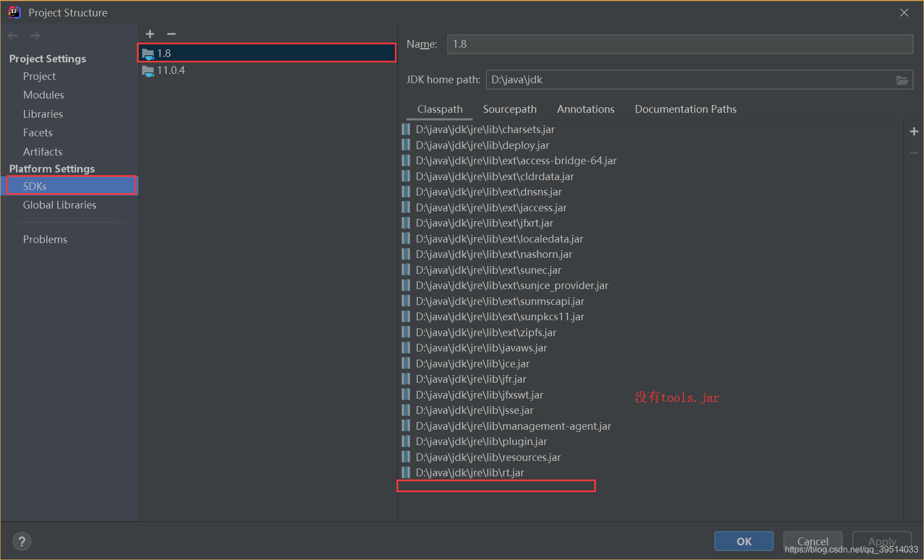Click the Apply button
The height and width of the screenshot is (560, 924).
[x=882, y=541]
